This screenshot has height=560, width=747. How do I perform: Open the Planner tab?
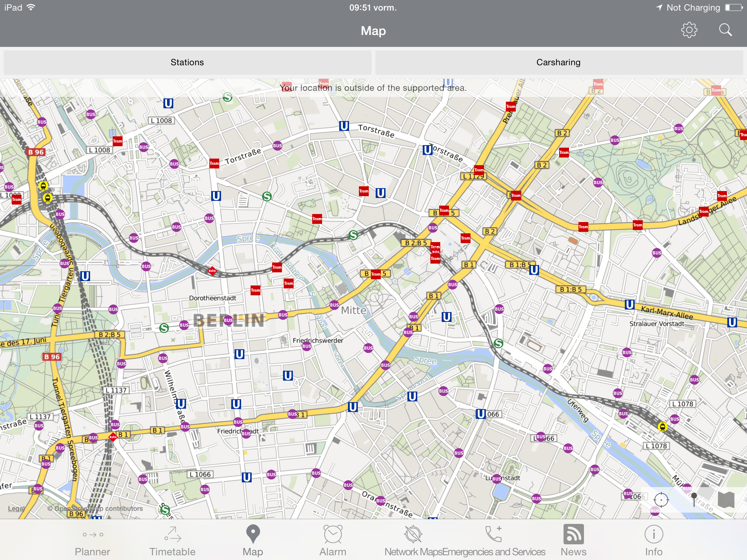click(x=92, y=541)
